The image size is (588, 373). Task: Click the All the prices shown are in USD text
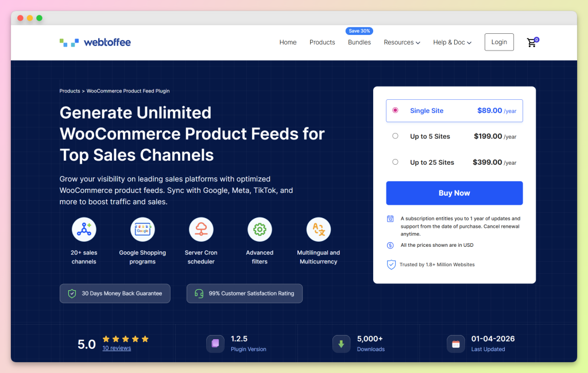(x=437, y=245)
